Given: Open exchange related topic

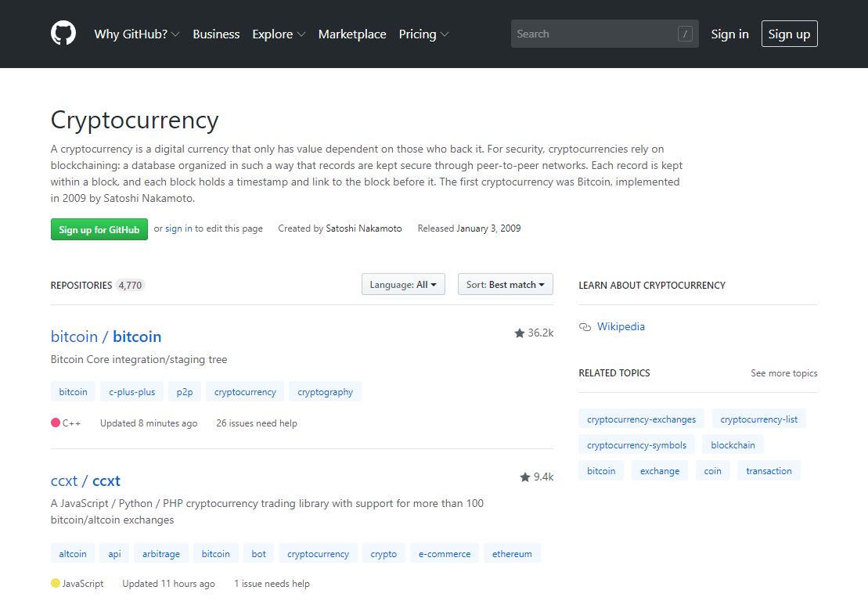Looking at the screenshot, I should click(x=660, y=470).
